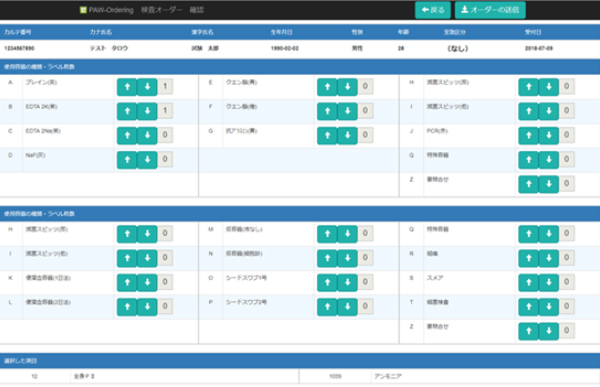Increase count for row O シードスワブ1号
The image size is (600, 387).
[327, 282]
